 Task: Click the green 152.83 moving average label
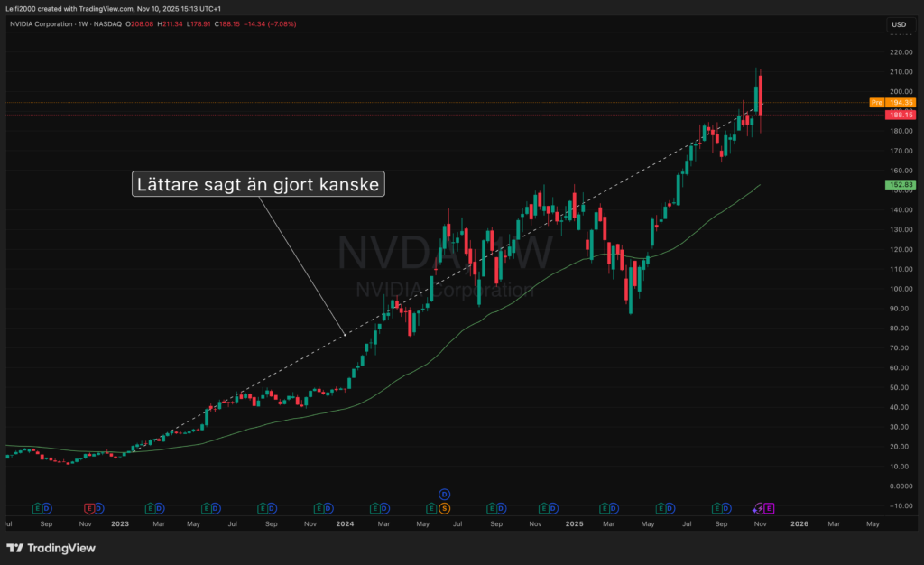tap(899, 184)
